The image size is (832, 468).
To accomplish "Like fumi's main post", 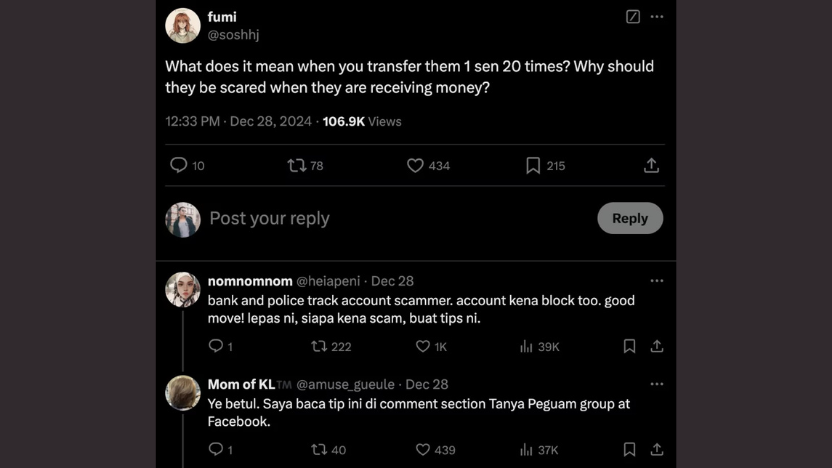I will [x=416, y=165].
